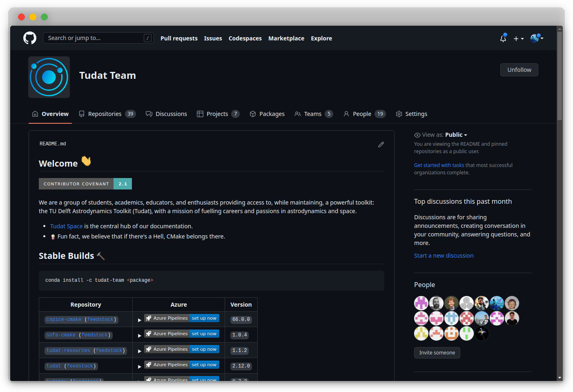The image size is (573, 392).
Task: Click the scrollbar down arrow
Action: coord(560,378)
